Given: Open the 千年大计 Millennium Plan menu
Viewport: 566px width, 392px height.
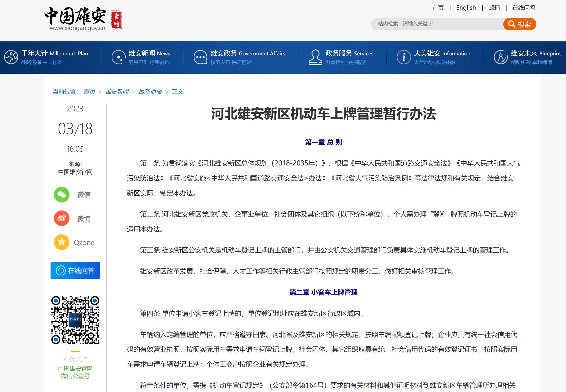Looking at the screenshot, I should [x=54, y=53].
